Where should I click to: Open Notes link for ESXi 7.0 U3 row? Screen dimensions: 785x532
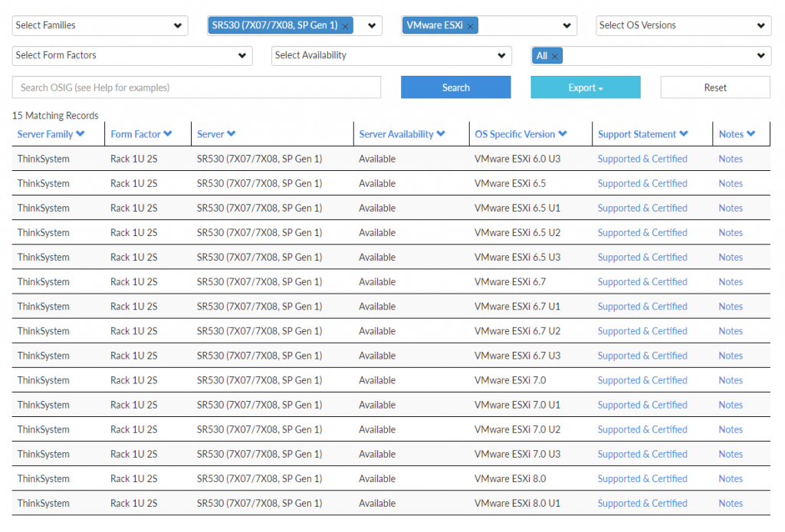point(731,454)
